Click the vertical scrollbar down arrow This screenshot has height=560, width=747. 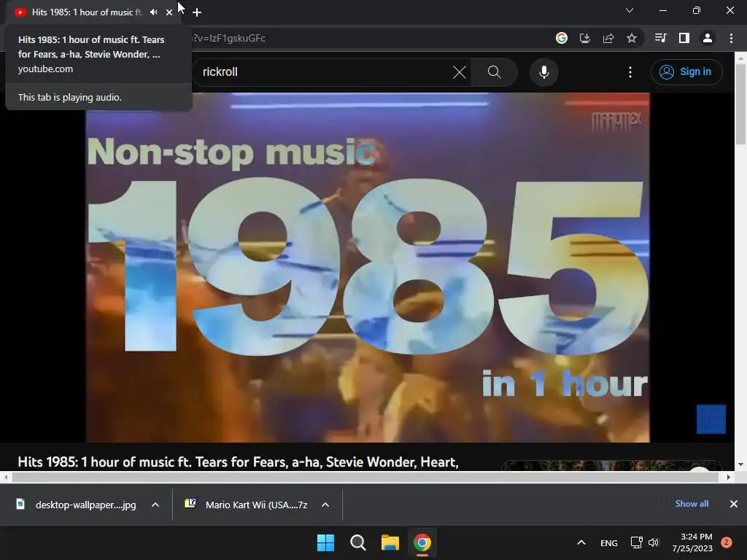coord(741,464)
